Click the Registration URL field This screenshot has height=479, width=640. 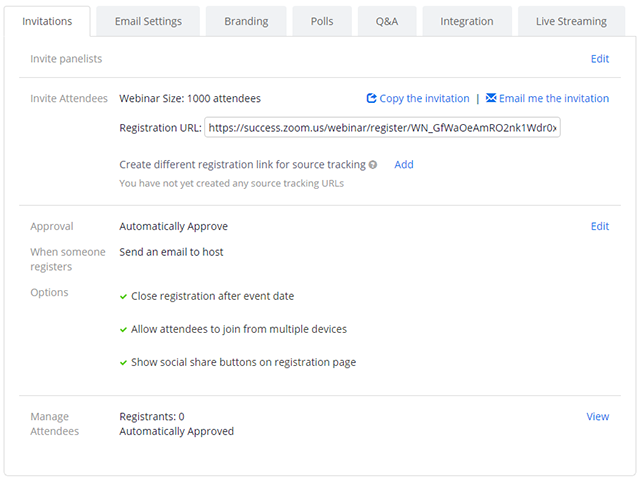[x=382, y=129]
